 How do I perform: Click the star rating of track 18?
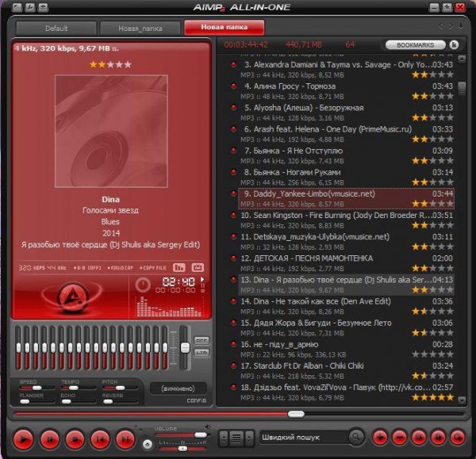tap(432, 397)
